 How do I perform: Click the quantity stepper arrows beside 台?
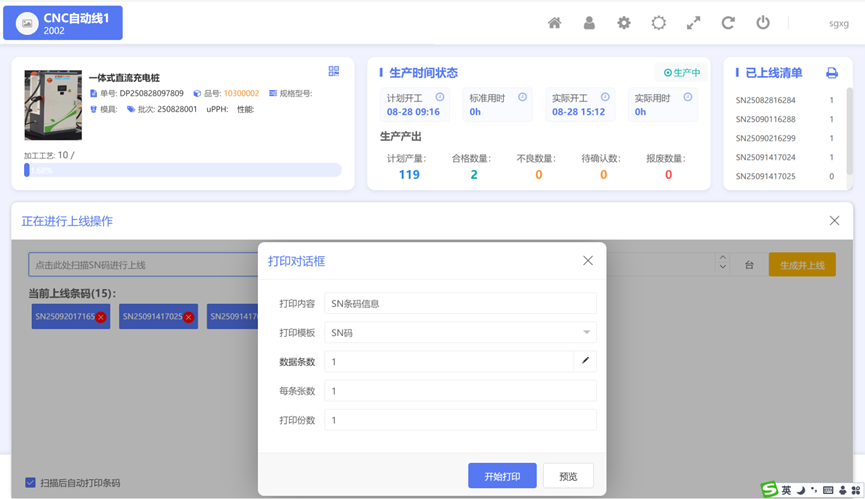[x=723, y=265]
